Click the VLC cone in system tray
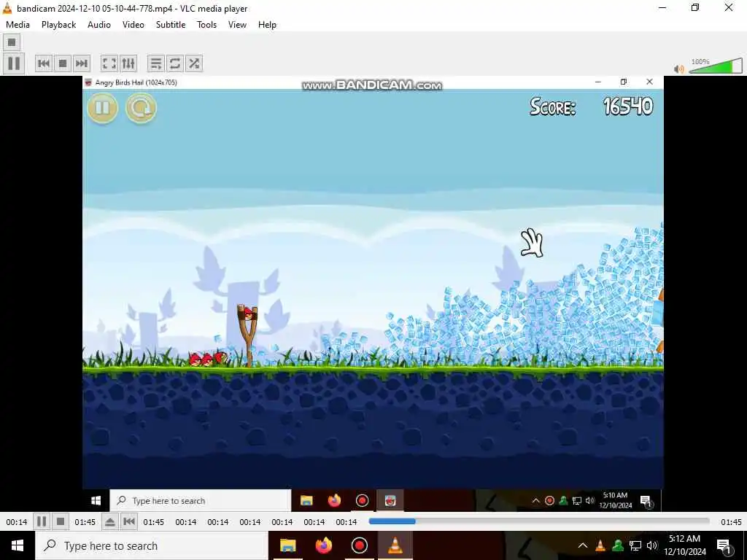The image size is (747, 560). [600, 545]
